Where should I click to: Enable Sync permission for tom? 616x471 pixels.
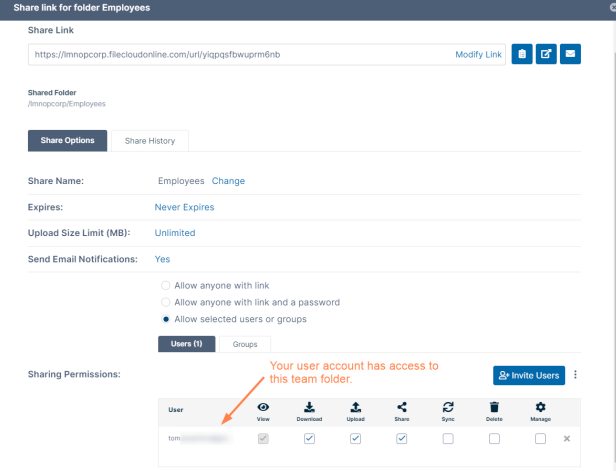448,439
